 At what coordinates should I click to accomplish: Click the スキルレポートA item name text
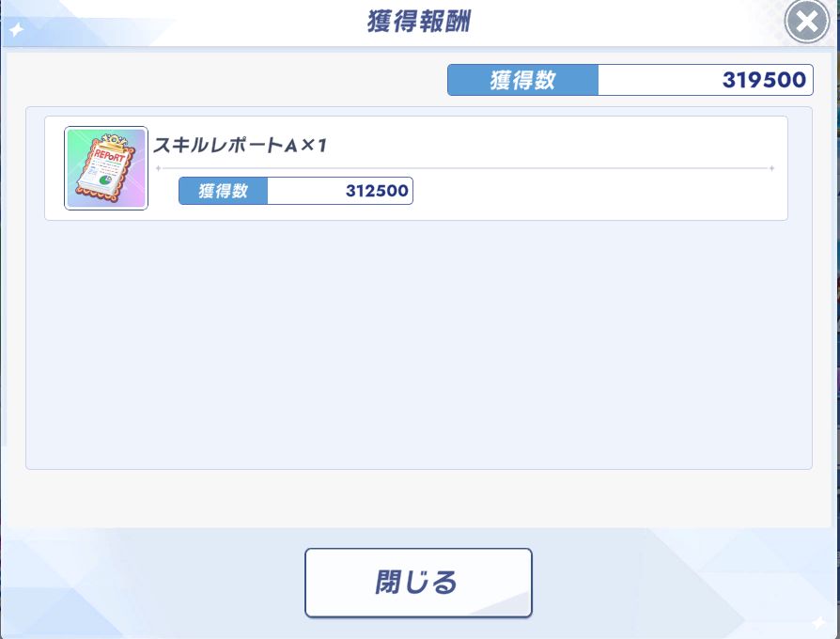click(219, 145)
